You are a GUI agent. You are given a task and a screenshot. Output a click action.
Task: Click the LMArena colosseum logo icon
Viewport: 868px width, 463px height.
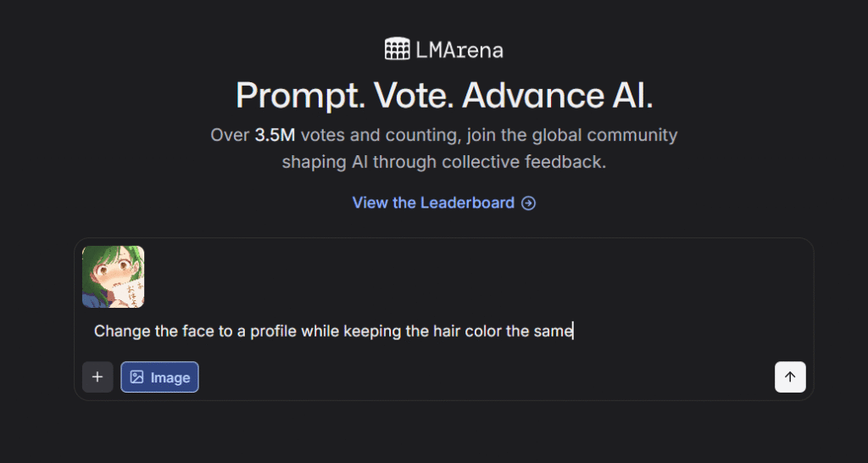[x=397, y=48]
